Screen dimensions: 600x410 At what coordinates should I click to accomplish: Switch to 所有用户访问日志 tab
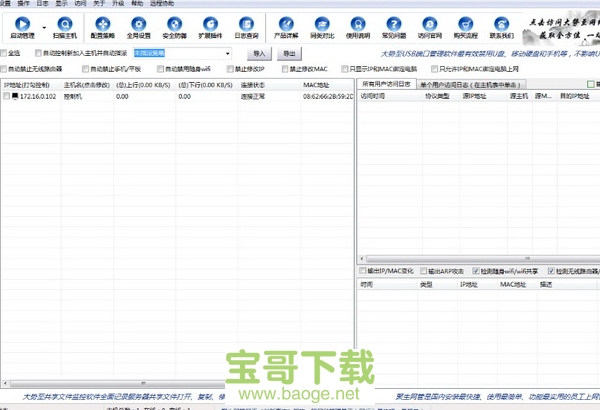pos(386,84)
